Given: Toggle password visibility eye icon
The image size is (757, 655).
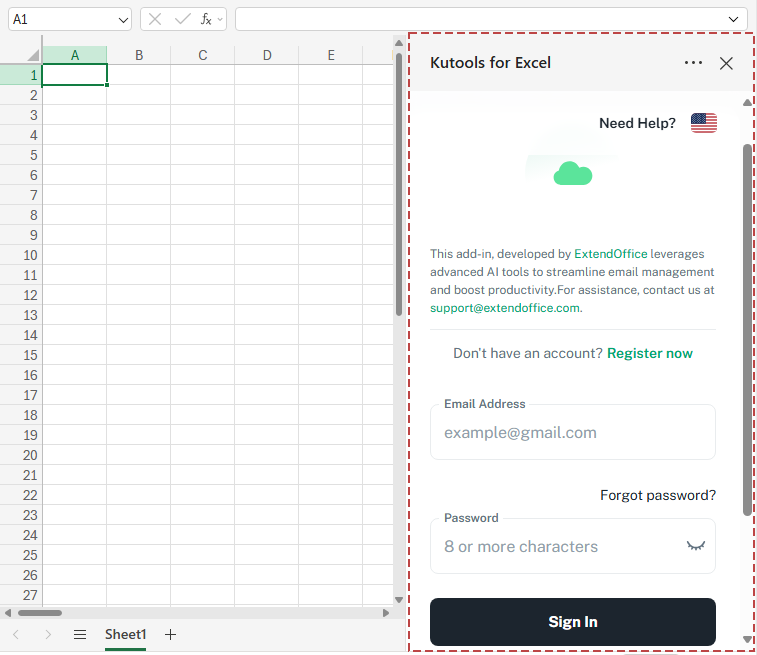Looking at the screenshot, I should tap(696, 546).
